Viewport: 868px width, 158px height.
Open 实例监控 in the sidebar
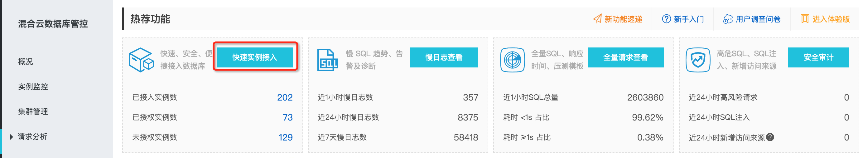[33, 87]
